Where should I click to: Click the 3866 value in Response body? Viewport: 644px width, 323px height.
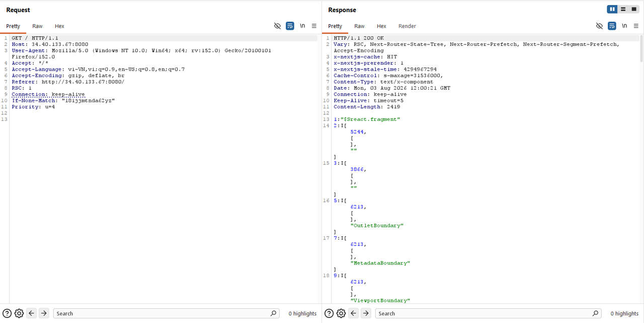(358, 169)
